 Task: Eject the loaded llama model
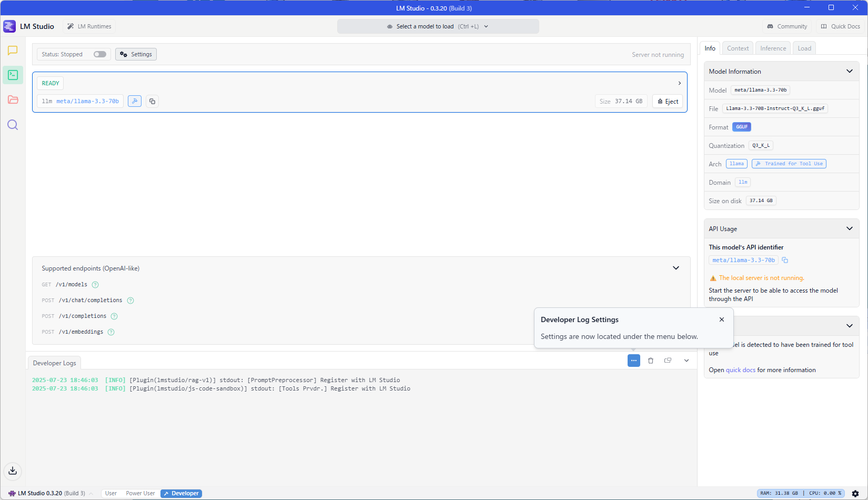click(668, 102)
